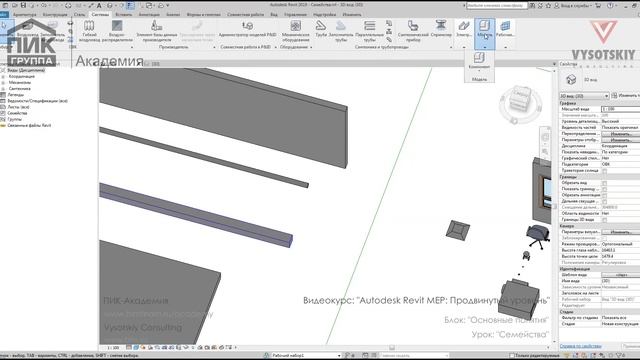The width and height of the screenshot is (640, 360).
Task: Open the manufacturer database element tool
Action: pos(157,31)
